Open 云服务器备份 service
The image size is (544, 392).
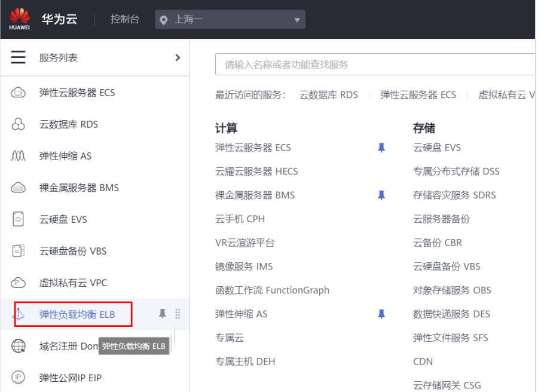click(x=441, y=219)
